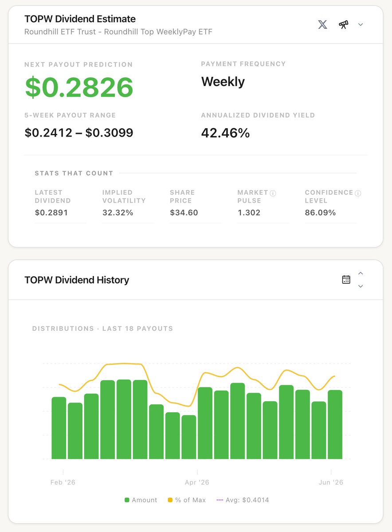Click Roundhill Top WeeklyPay ETF subtitle
The image size is (392, 532).
[x=118, y=32]
